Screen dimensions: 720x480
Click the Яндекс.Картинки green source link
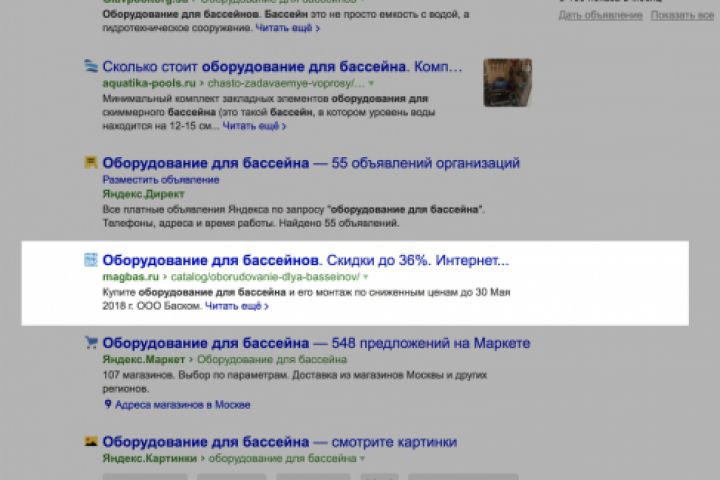point(149,458)
